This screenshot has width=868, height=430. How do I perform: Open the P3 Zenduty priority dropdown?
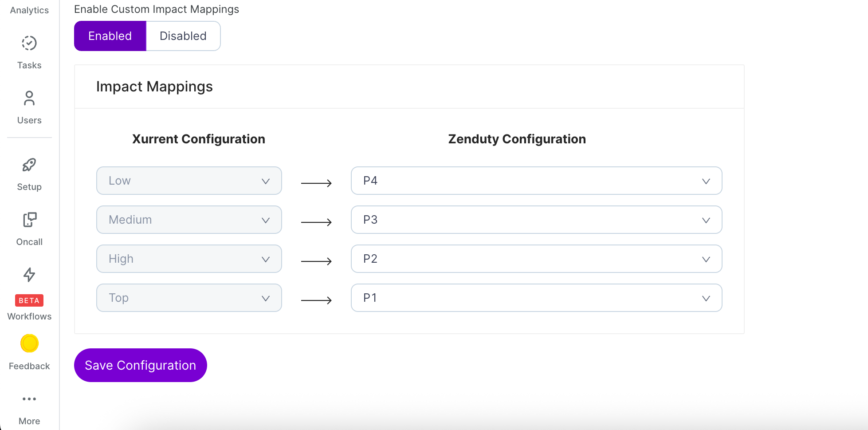click(x=536, y=220)
